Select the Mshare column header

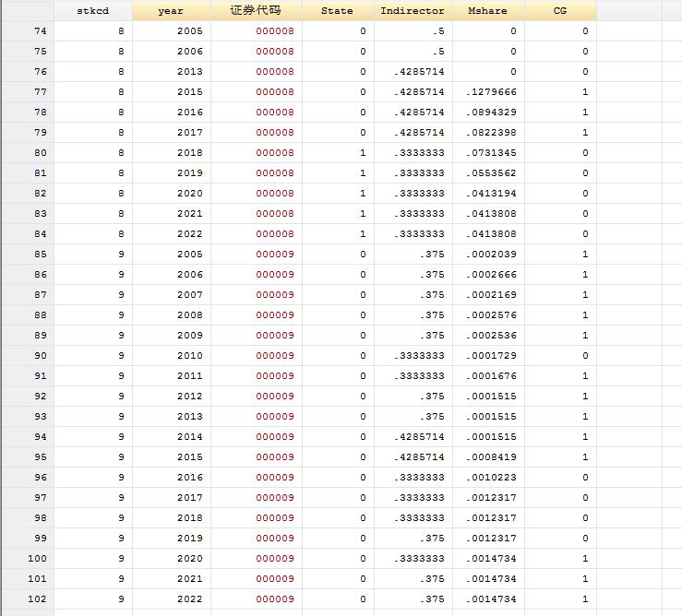click(x=488, y=10)
